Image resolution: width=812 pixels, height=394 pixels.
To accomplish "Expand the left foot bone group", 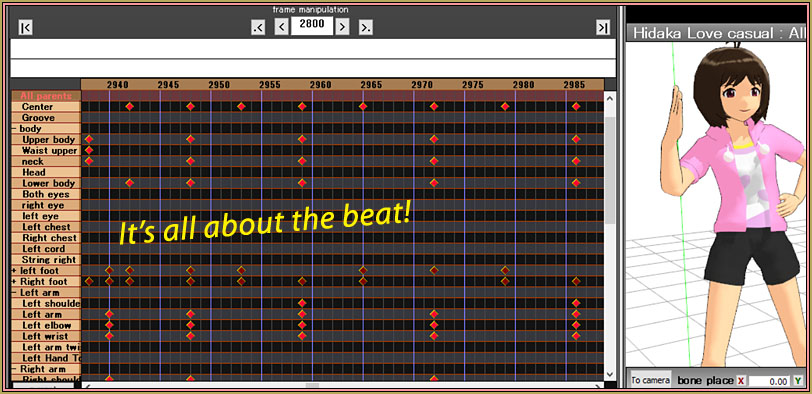I will 14,271.
